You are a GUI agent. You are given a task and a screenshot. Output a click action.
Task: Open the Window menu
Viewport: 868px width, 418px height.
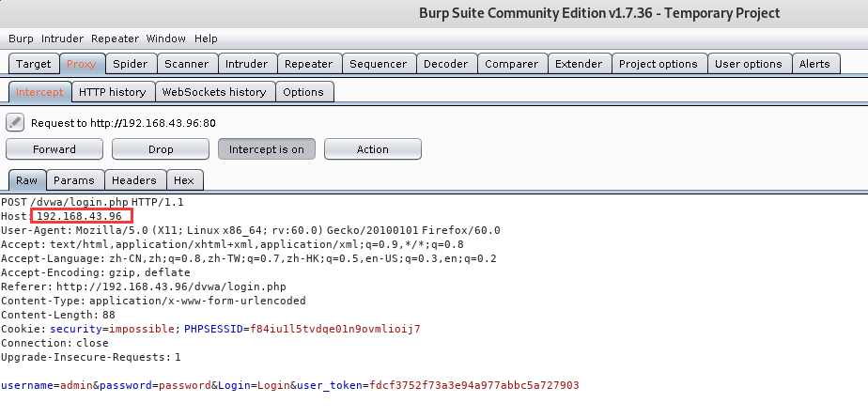pos(166,39)
